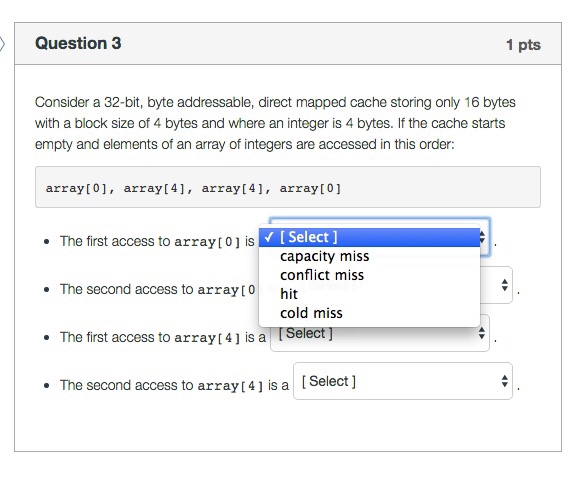Click stepper arrows on second array[4] dropdown

(504, 381)
